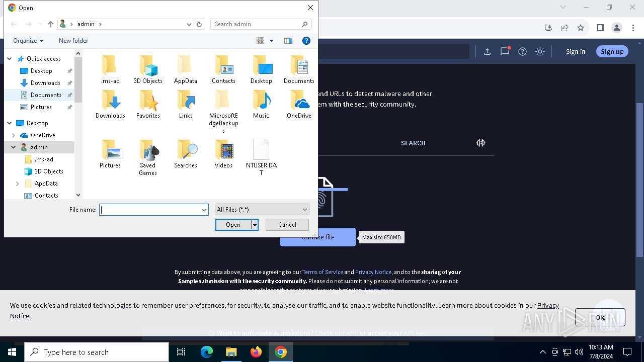Viewport: 644px width, 362px height.
Task: Expand AppData tree node in sidebar
Action: click(18, 184)
